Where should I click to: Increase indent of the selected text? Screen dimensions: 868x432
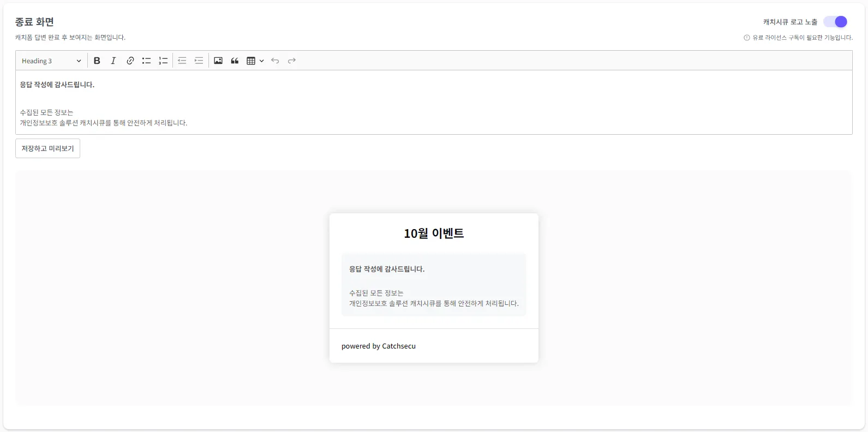[199, 61]
